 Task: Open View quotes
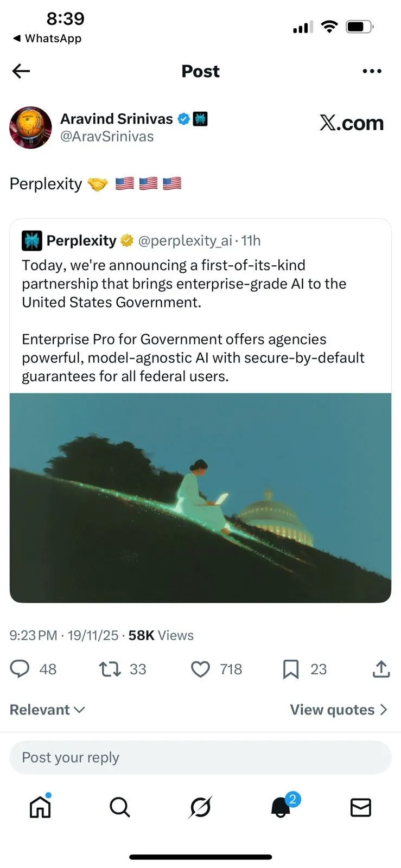click(x=339, y=710)
